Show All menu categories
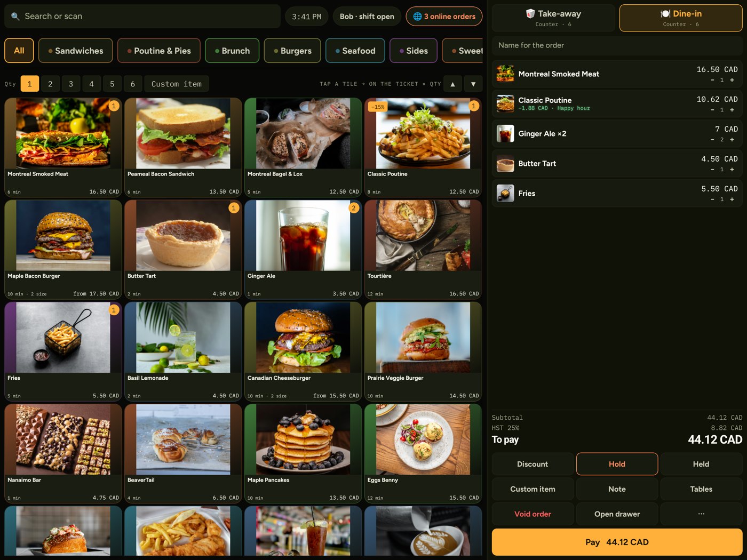 tap(19, 51)
